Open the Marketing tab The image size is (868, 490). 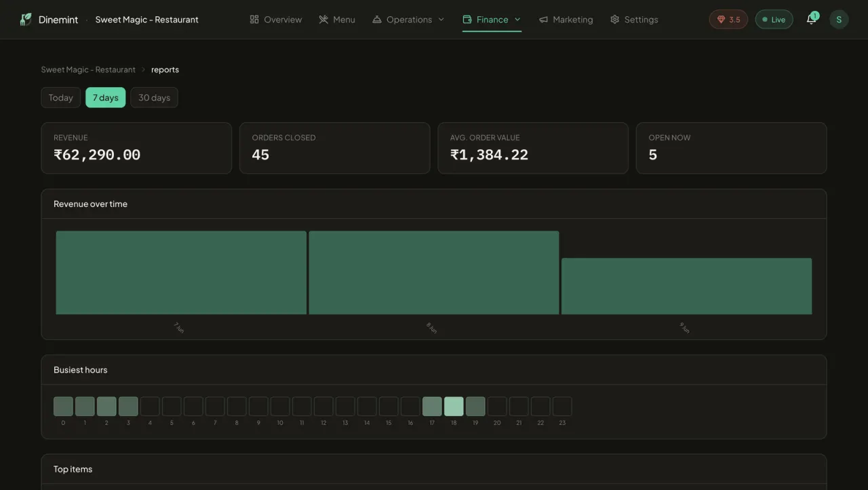point(566,20)
